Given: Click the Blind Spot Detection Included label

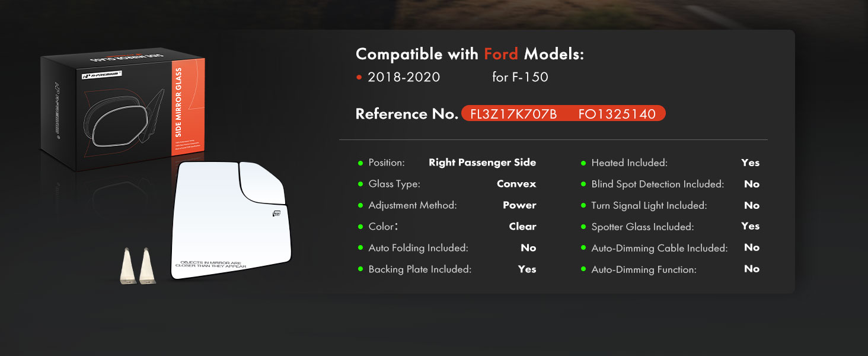Looking at the screenshot, I should [x=658, y=184].
